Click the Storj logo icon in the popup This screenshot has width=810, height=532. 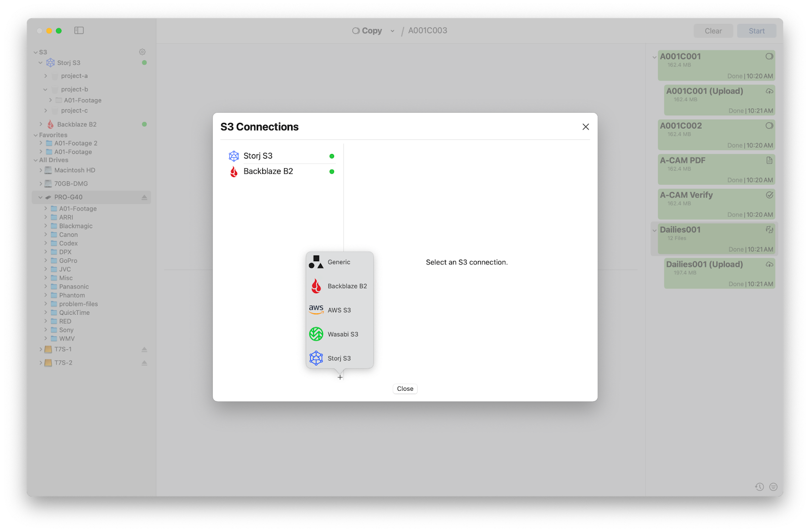[316, 358]
